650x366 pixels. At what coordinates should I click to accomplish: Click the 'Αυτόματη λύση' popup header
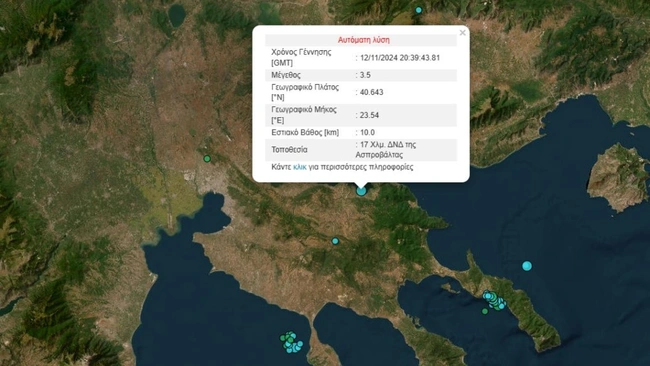pos(364,40)
